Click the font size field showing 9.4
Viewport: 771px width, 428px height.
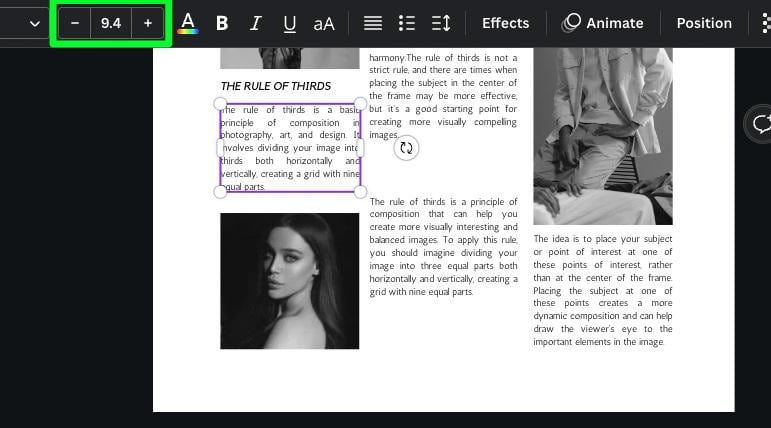click(111, 23)
